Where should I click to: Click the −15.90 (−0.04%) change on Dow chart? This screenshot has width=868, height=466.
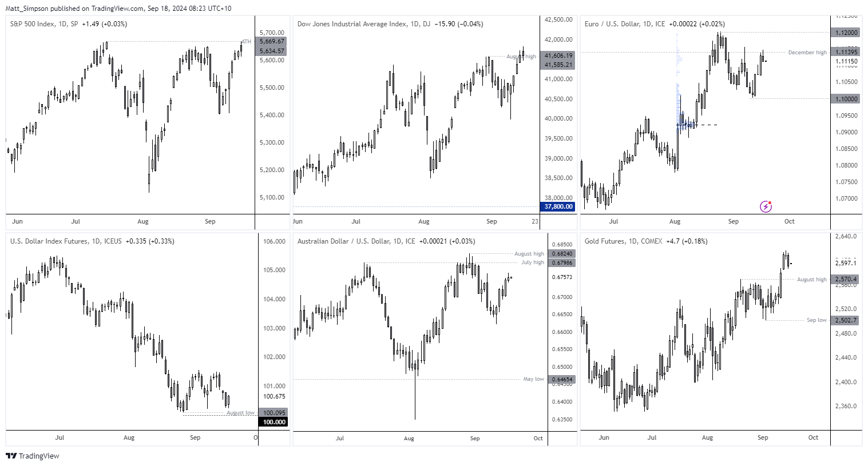(459, 24)
